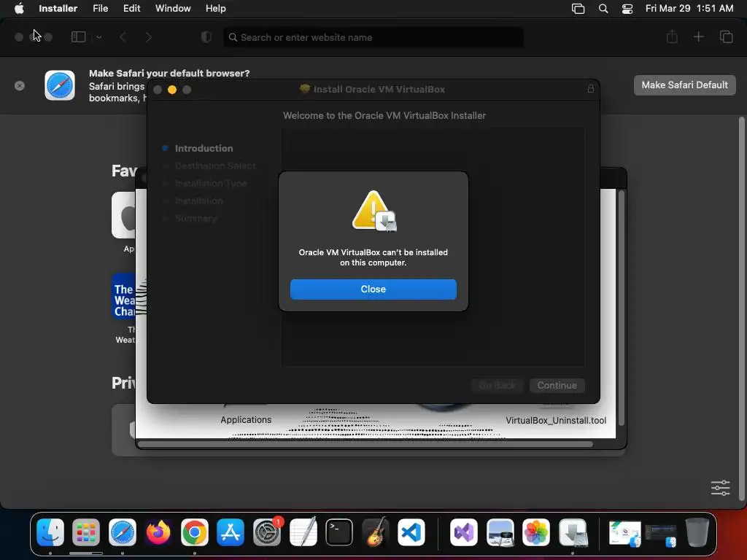The height and width of the screenshot is (560, 747).
Task: Open Preview from the Dock
Action: tap(500, 532)
